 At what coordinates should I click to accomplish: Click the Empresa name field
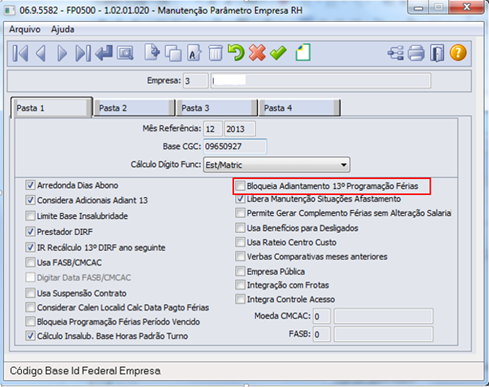[x=320, y=81]
